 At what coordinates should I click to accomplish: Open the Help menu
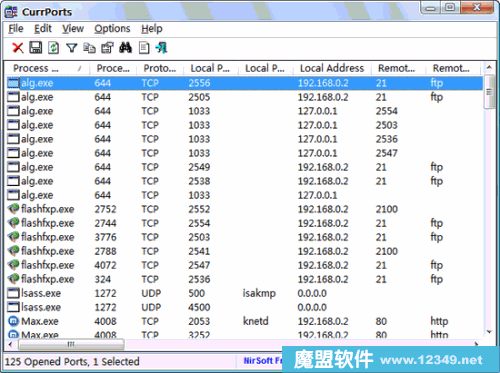pyautogui.click(x=152, y=29)
